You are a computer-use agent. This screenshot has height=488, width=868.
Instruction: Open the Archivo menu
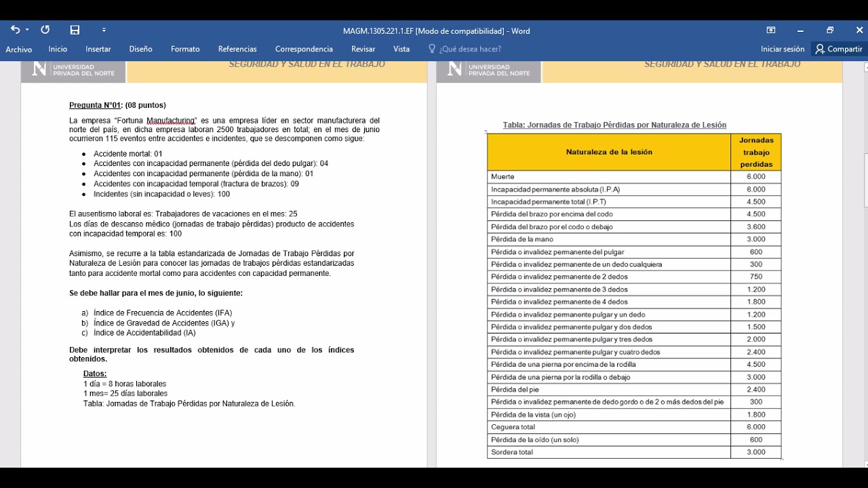pyautogui.click(x=19, y=49)
